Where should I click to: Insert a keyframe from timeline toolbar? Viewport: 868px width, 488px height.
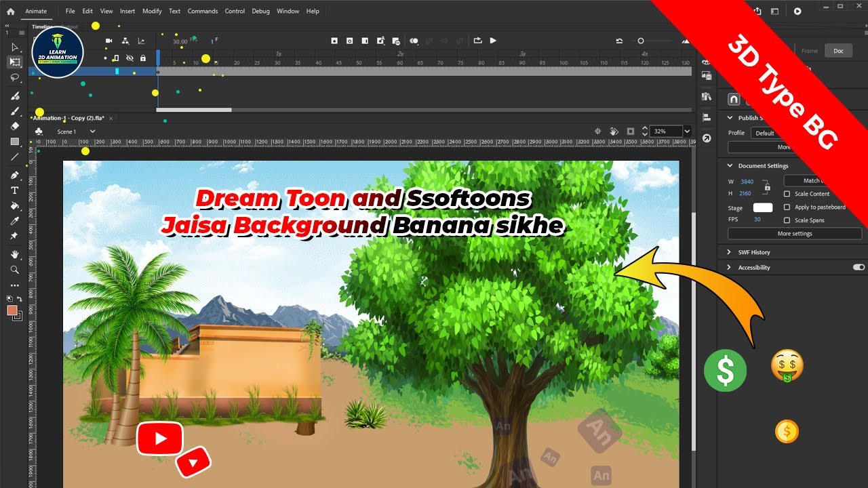(334, 41)
